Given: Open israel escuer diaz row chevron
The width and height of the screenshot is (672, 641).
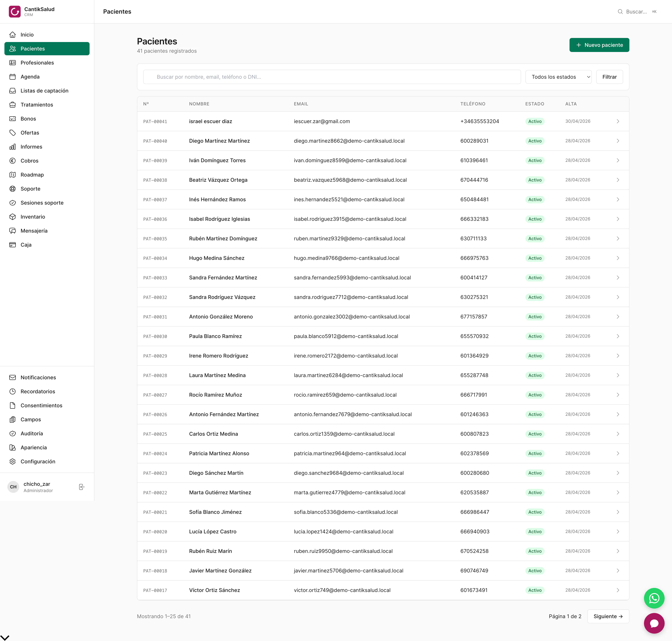Looking at the screenshot, I should (618, 121).
